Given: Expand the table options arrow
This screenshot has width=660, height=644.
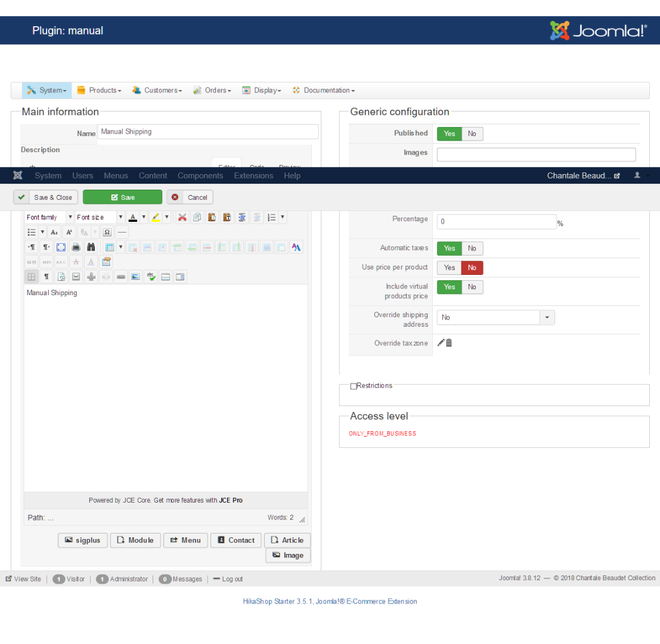Looking at the screenshot, I should coord(121,247).
